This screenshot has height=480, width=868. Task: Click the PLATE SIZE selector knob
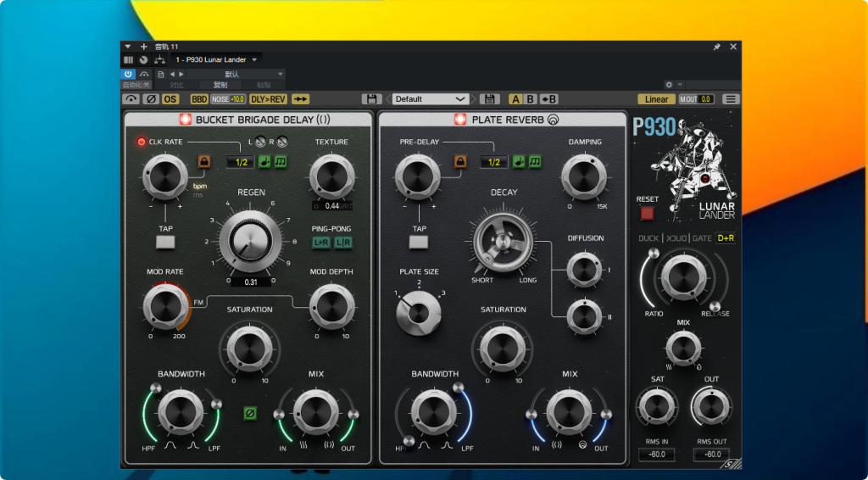point(419,313)
